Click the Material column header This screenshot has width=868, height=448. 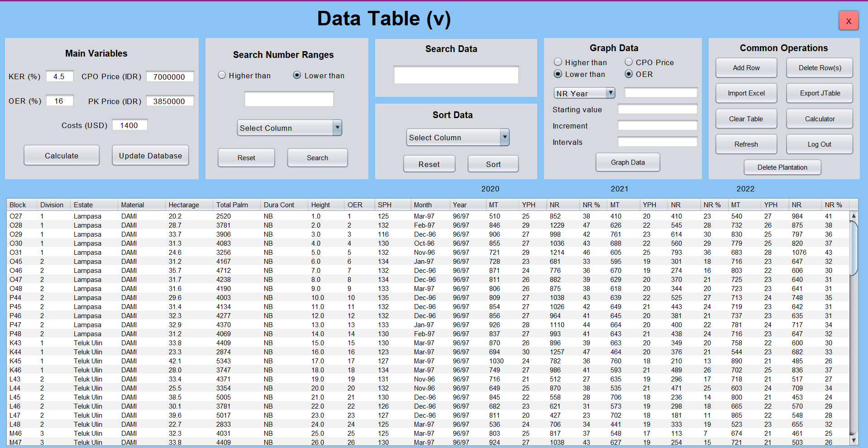point(142,205)
